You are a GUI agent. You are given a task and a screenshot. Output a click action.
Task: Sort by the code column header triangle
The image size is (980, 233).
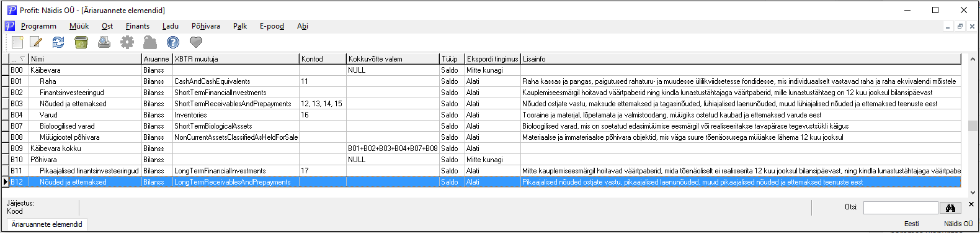pyautogui.click(x=22, y=59)
